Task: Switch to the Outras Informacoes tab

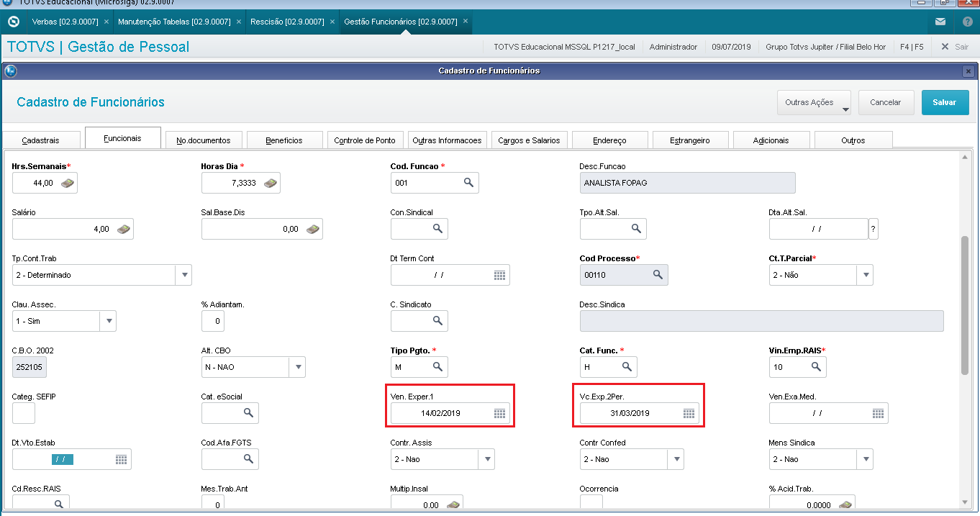Action: (447, 140)
